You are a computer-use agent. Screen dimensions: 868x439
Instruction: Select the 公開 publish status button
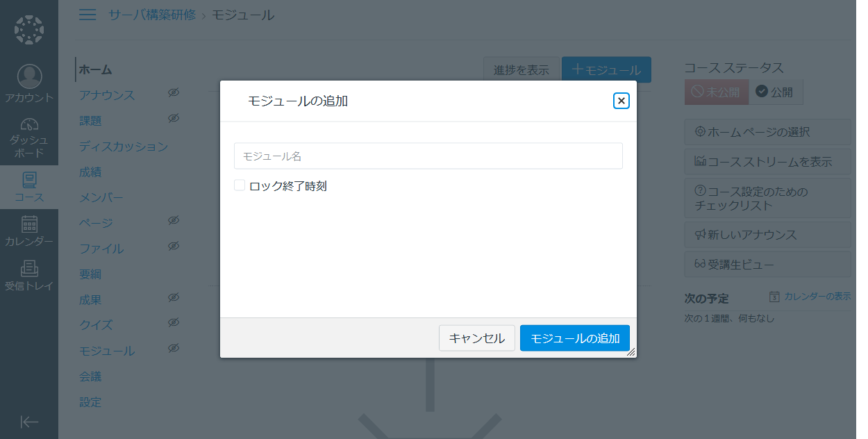(776, 92)
